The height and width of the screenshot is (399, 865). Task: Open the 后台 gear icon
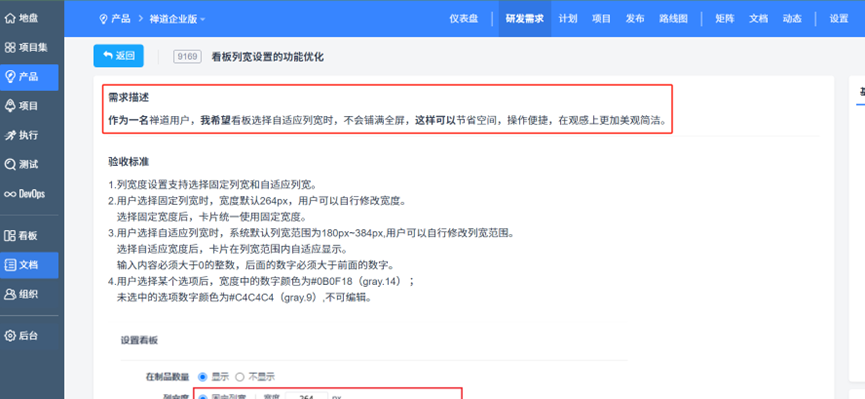(x=10, y=336)
